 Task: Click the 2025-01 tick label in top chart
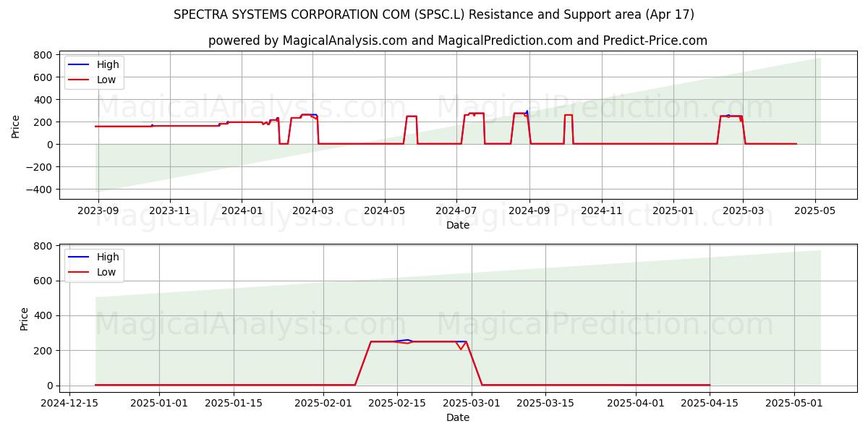[673, 210]
